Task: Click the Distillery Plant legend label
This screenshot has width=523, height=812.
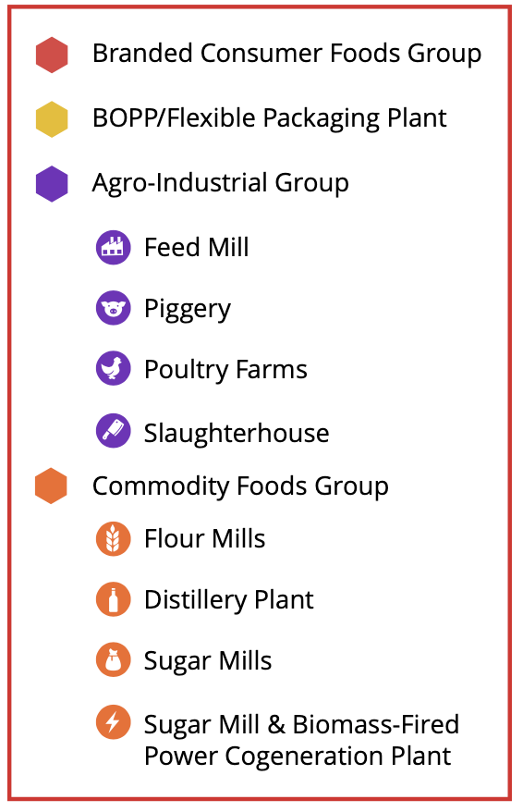Action: coord(228,599)
